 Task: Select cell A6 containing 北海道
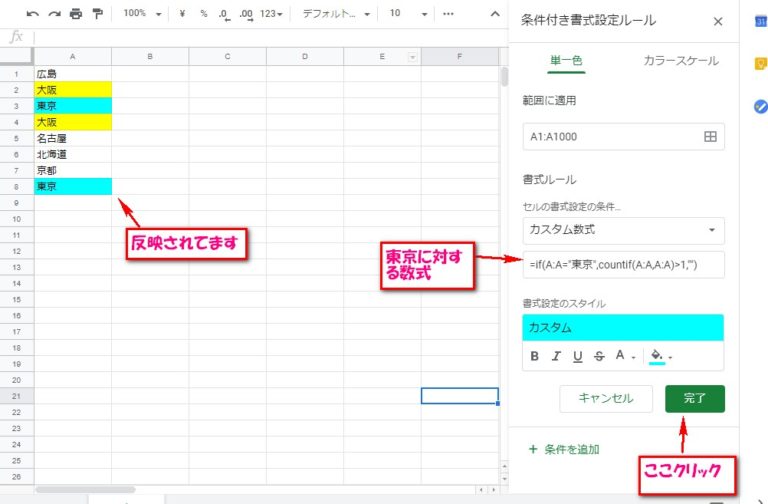pyautogui.click(x=72, y=154)
